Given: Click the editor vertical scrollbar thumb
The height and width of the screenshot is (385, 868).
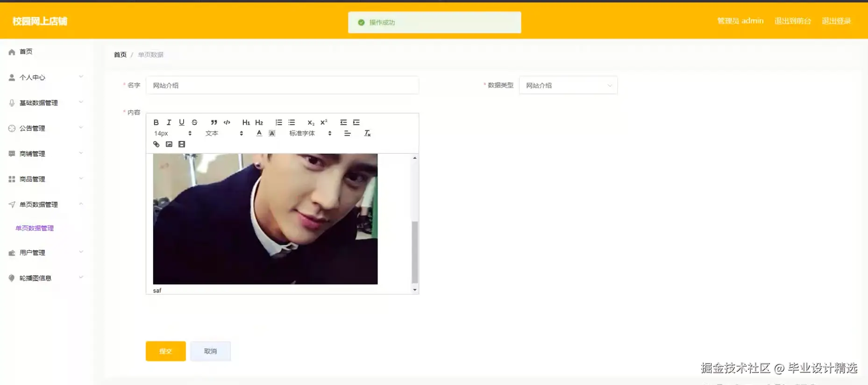Looking at the screenshot, I should coord(414,252).
